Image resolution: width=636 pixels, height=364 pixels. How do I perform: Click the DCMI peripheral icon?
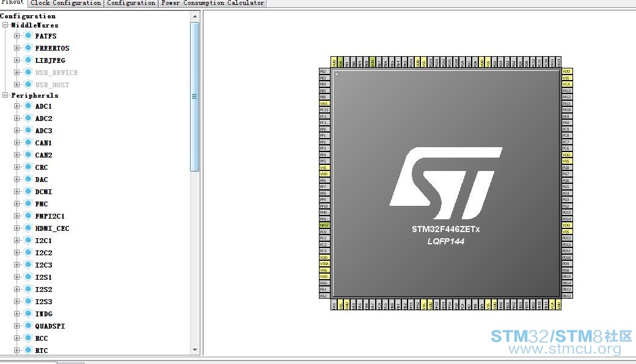[x=28, y=191]
